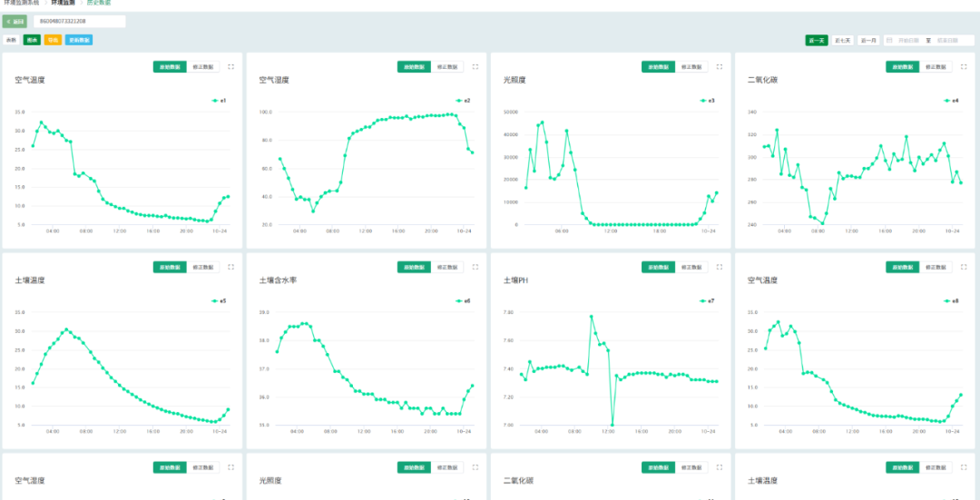Show data for 近一月
The image size is (980, 500).
point(868,40)
